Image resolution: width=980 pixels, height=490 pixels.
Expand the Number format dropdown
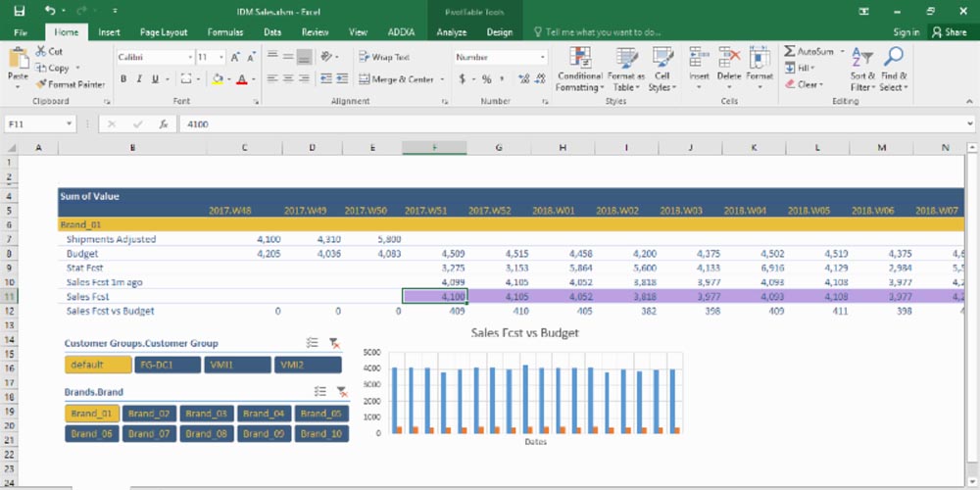point(542,58)
